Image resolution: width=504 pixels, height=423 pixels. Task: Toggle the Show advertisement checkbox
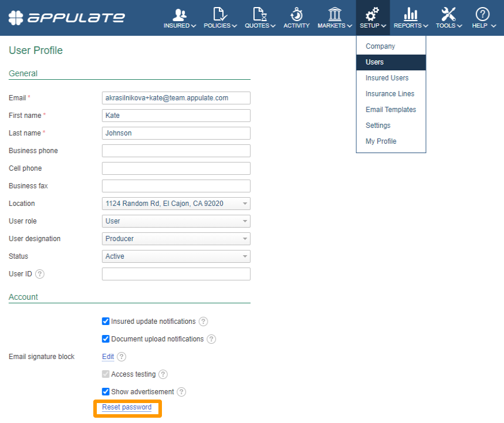pos(106,392)
